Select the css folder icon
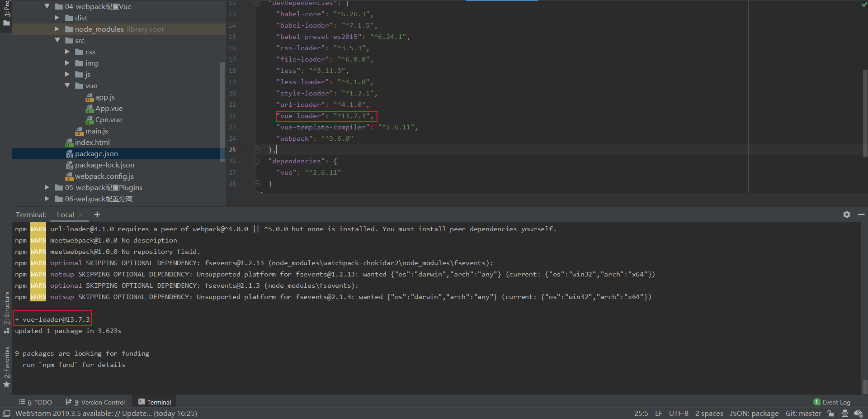 (79, 52)
